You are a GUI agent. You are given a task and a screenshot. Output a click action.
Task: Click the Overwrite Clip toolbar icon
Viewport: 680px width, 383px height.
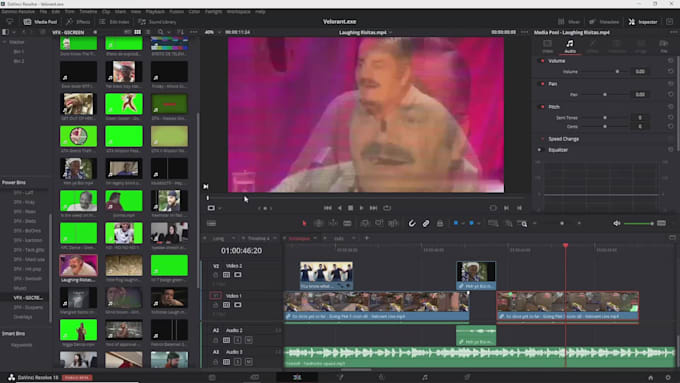(379, 223)
